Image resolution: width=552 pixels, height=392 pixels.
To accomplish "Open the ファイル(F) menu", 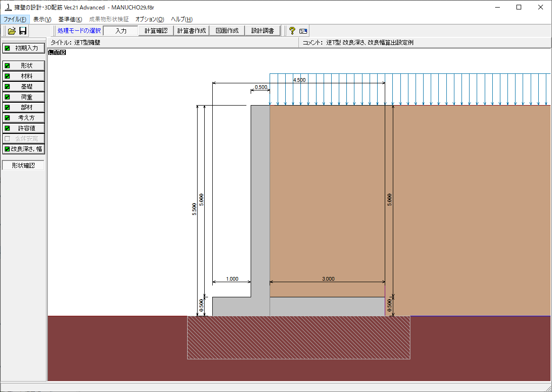I will (15, 19).
